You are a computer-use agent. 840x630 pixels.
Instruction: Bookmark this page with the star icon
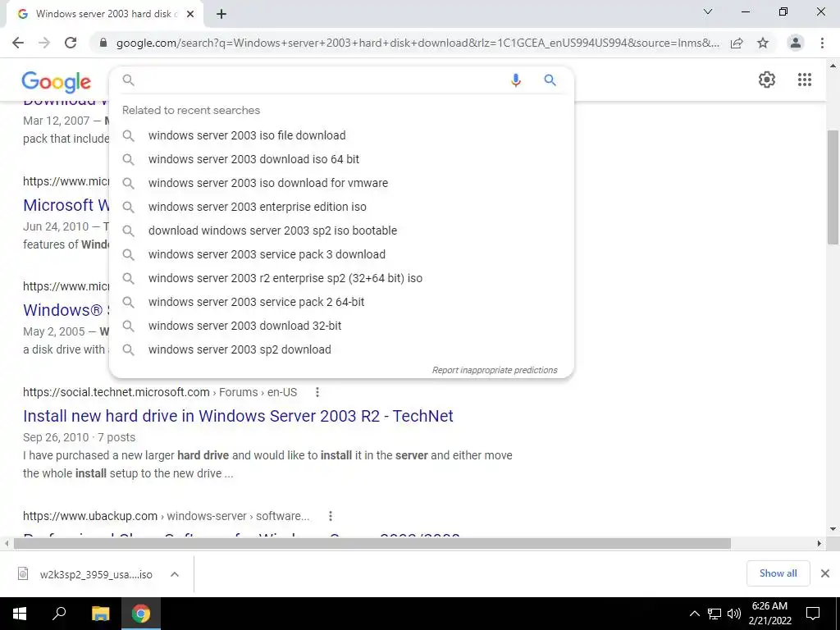[763, 43]
